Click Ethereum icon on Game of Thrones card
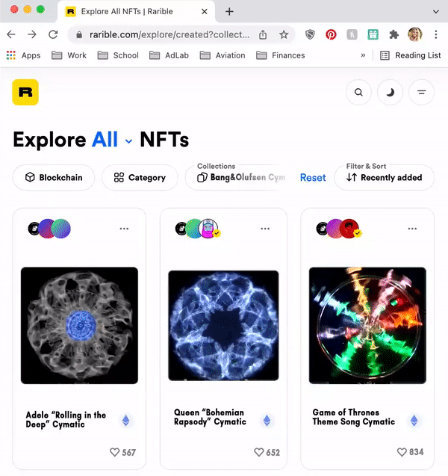 tap(414, 421)
